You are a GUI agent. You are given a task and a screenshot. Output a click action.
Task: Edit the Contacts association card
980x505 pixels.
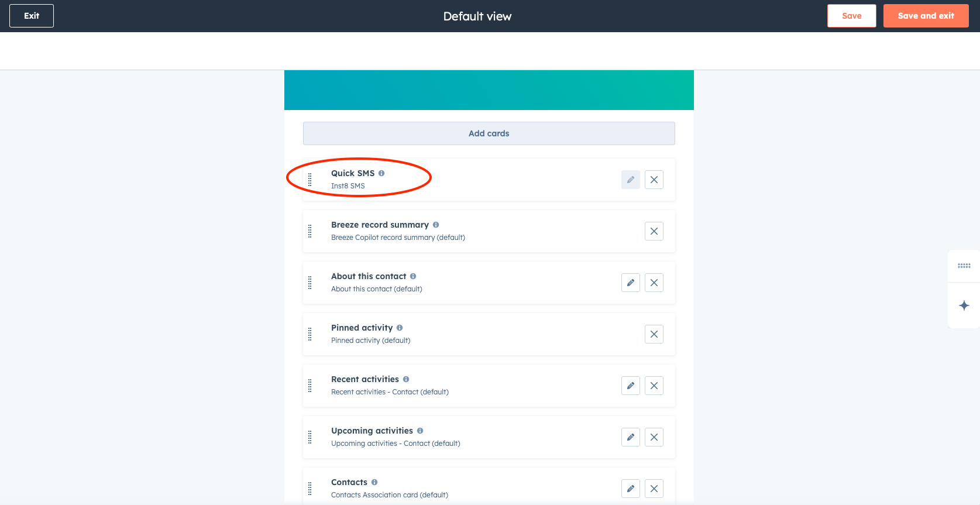(x=630, y=489)
